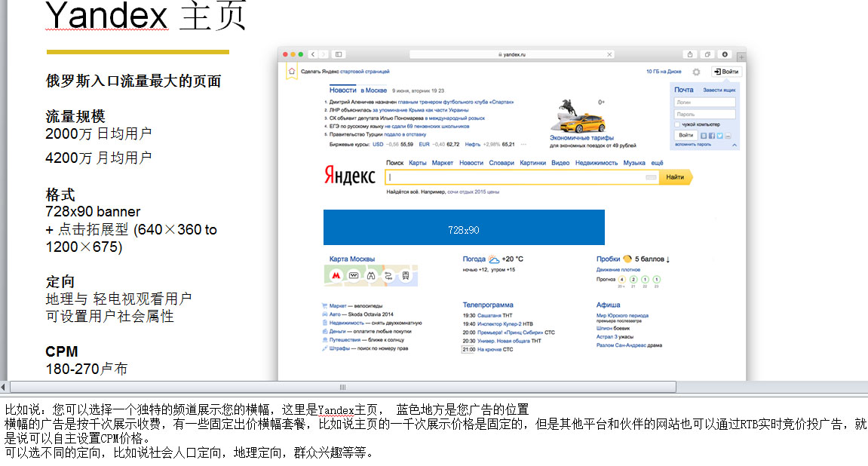Click the share icon in browser toolbar
This screenshot has height=466, width=868.
690,54
